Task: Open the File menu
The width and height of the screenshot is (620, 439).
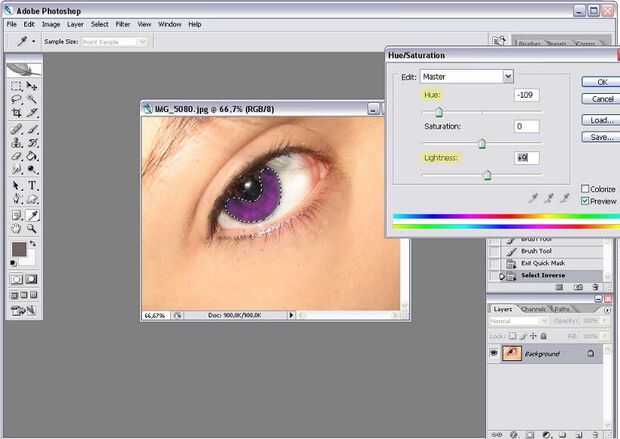Action: (x=12, y=24)
